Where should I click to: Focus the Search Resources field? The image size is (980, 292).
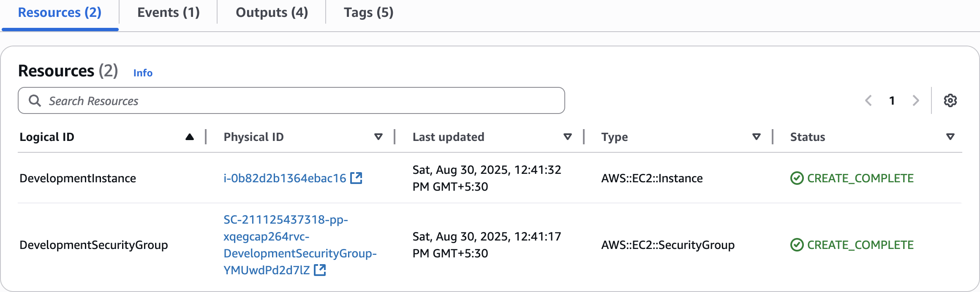pos(291,100)
